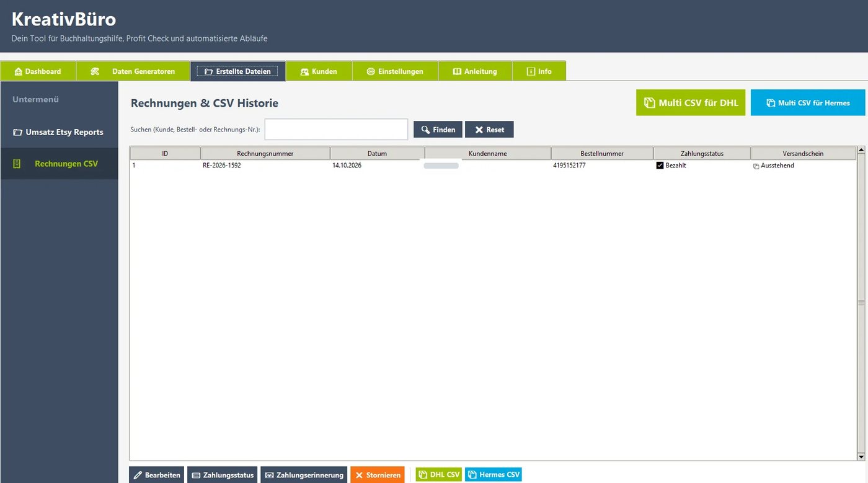868x483 pixels.
Task: Open the Kunden tab
Action: tap(319, 71)
